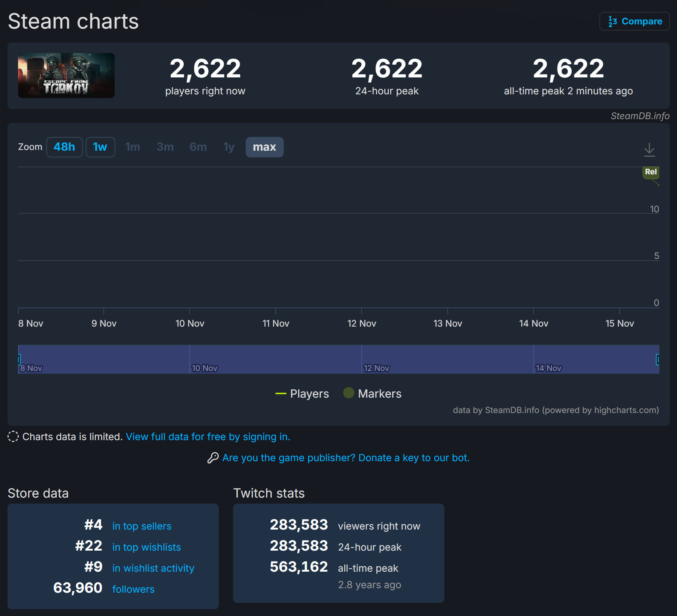Set chart zoom to 6m
The width and height of the screenshot is (677, 616).
tap(198, 147)
